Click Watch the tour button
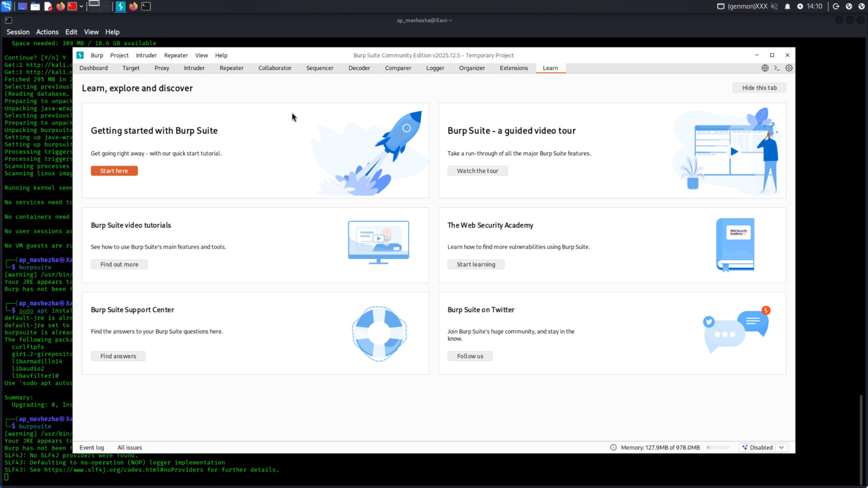The image size is (868, 488). (477, 171)
